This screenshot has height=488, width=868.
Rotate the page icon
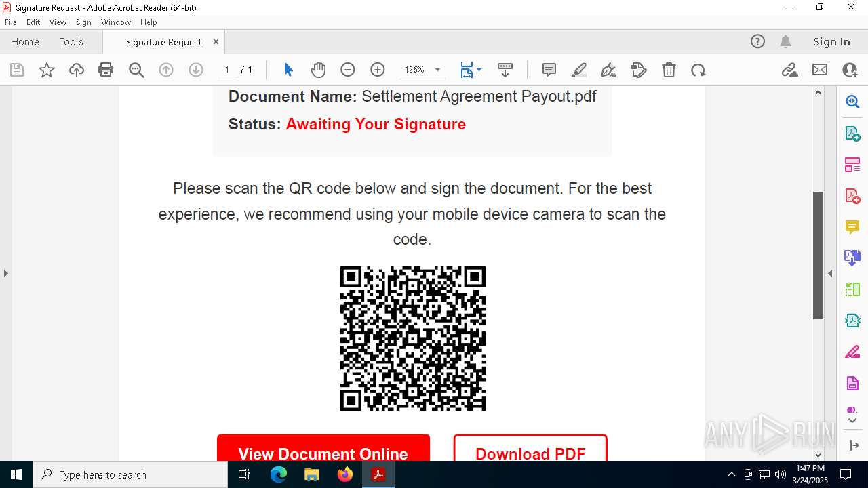point(698,70)
